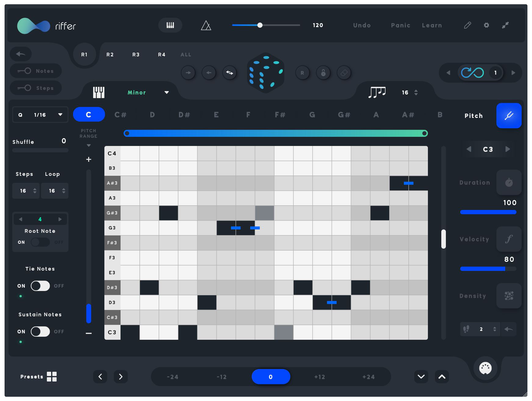Click the pencil edit icon in the toolbar
The image size is (532, 401).
[467, 25]
